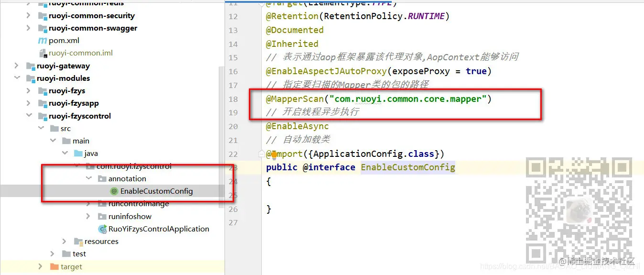
Task: Collapse the java source folder
Action: click(64, 154)
